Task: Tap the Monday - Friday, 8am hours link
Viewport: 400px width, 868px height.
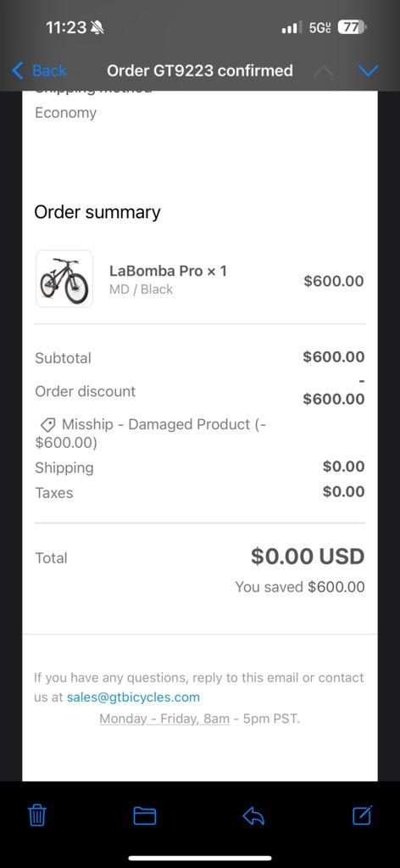Action: 164,719
